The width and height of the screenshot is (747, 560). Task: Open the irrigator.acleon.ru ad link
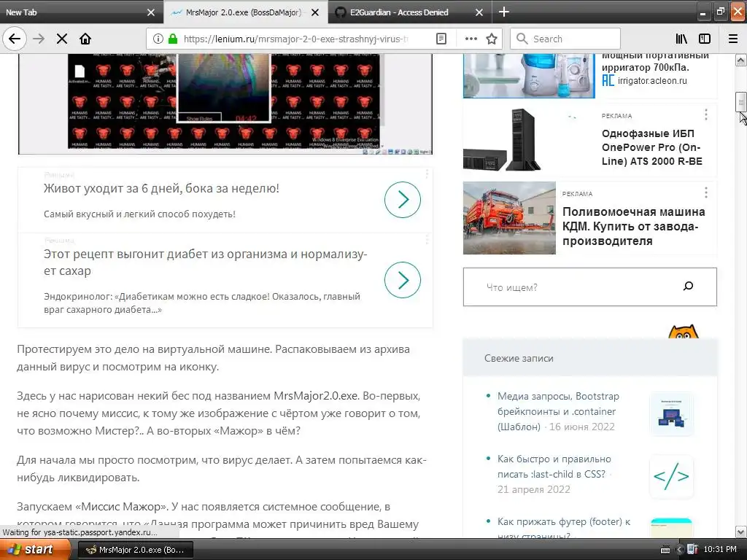pyautogui.click(x=652, y=81)
